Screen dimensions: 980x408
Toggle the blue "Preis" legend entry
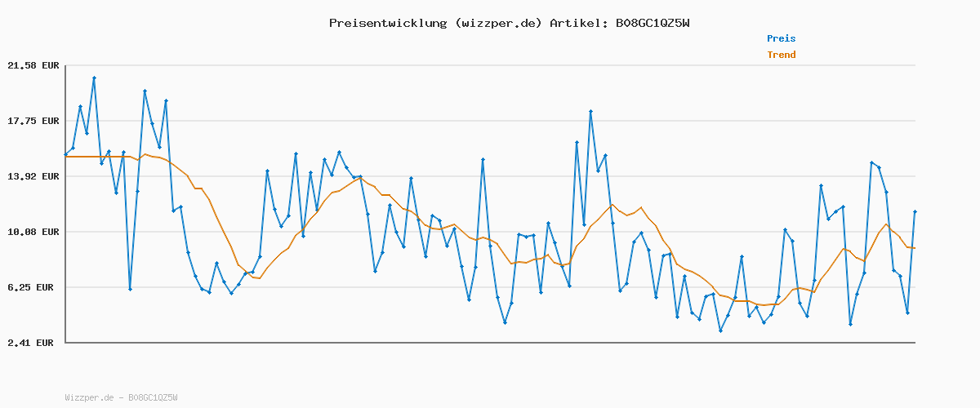click(x=781, y=38)
